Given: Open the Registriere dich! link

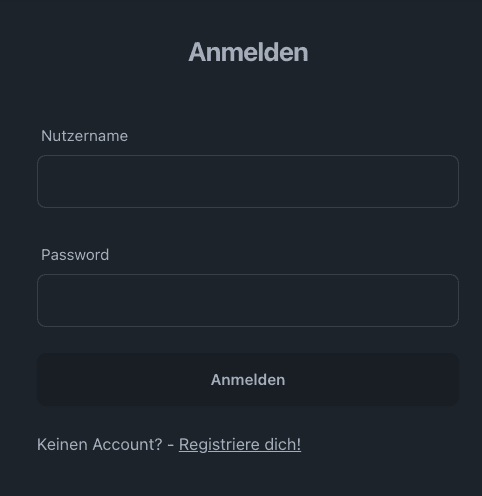Looking at the screenshot, I should click(240, 444).
